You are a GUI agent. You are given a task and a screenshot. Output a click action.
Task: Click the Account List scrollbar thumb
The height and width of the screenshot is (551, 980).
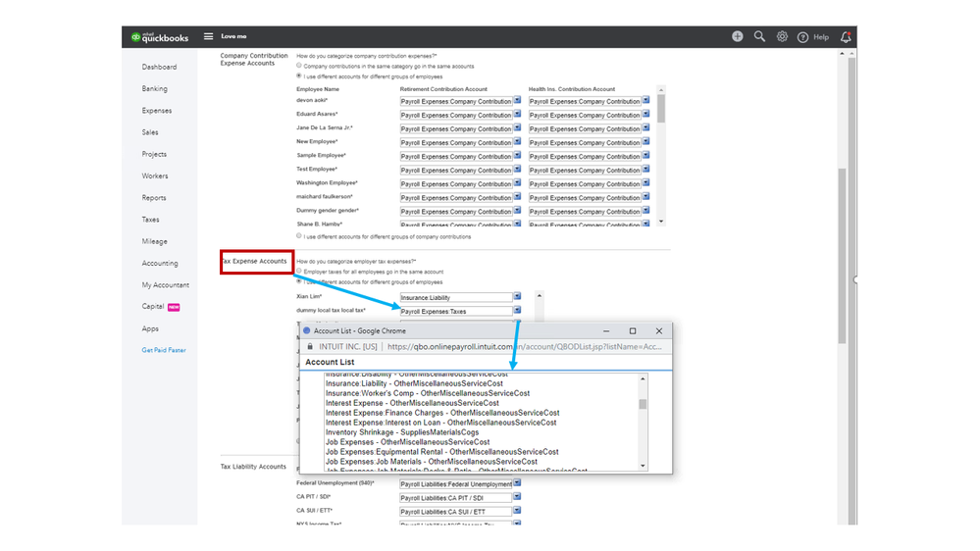coord(643,404)
